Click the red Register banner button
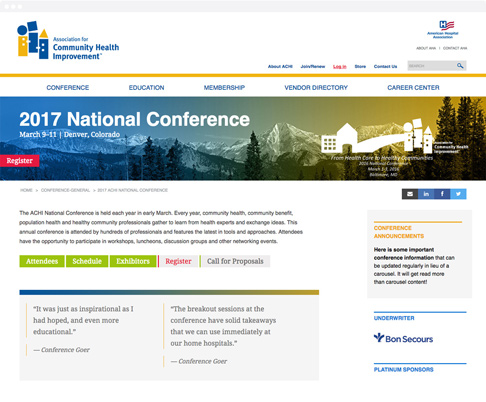486x402 pixels. [20, 161]
